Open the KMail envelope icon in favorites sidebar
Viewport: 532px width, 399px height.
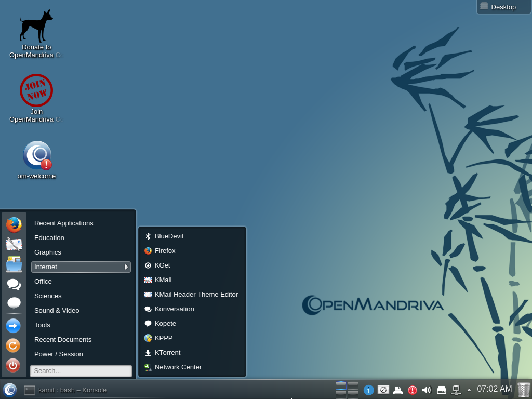point(14,244)
